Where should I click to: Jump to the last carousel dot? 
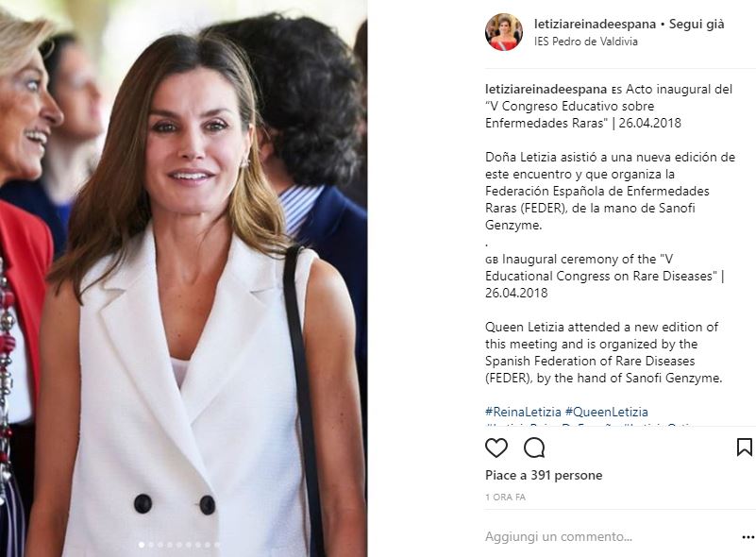(x=217, y=545)
